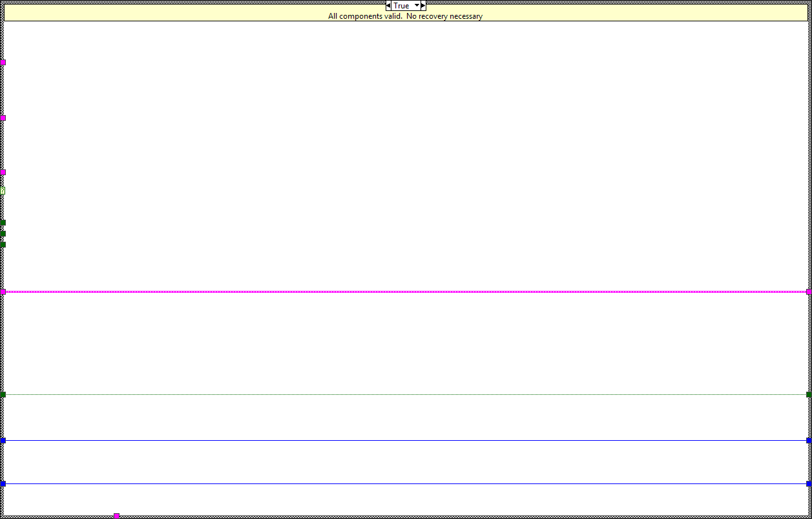The height and width of the screenshot is (519, 812).
Task: Select the second pink tunnel on left border
Action: [3, 118]
